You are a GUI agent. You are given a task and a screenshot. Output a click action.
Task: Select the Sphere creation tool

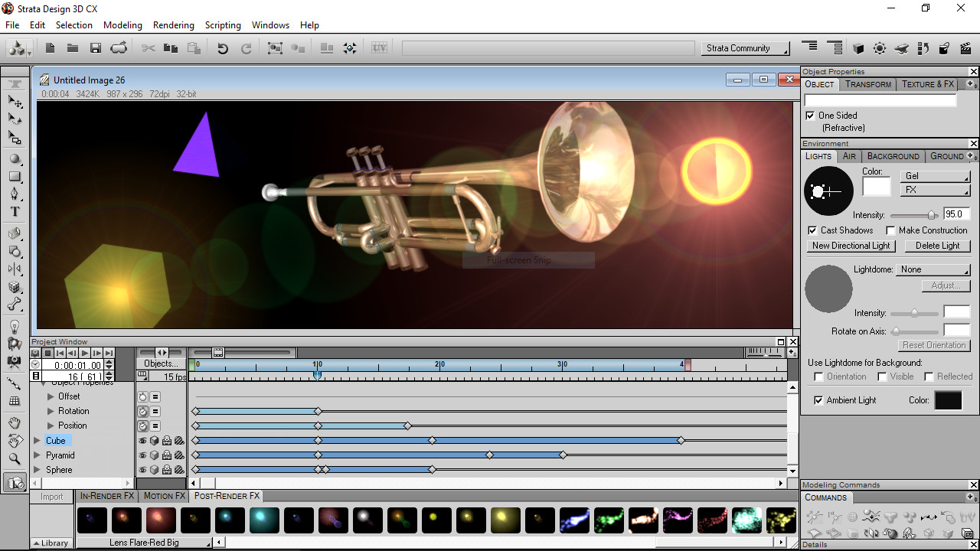14,158
